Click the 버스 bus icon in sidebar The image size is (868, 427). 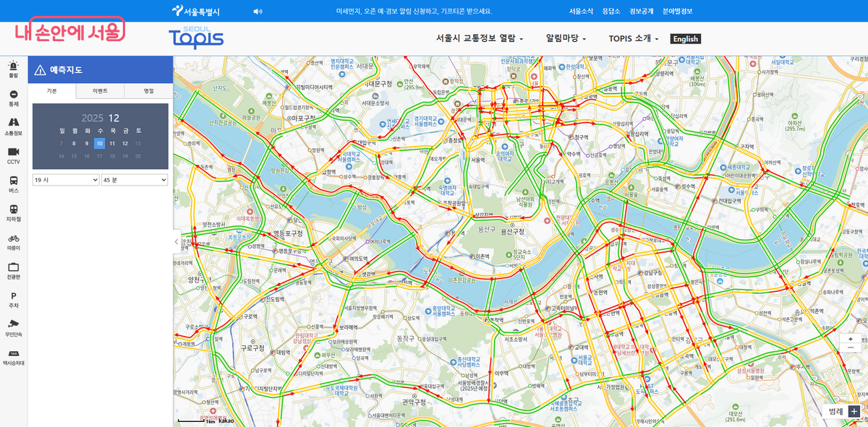13,184
